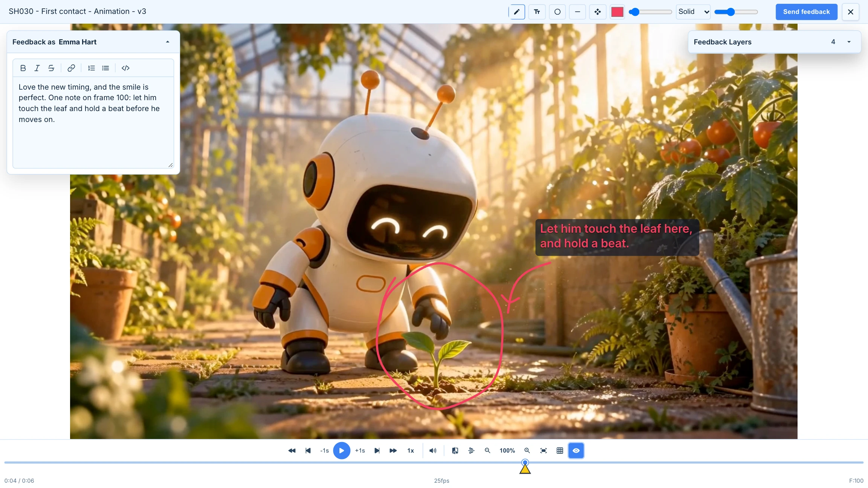The height and width of the screenshot is (488, 868).
Task: Insert a link in the comment
Action: (x=71, y=68)
